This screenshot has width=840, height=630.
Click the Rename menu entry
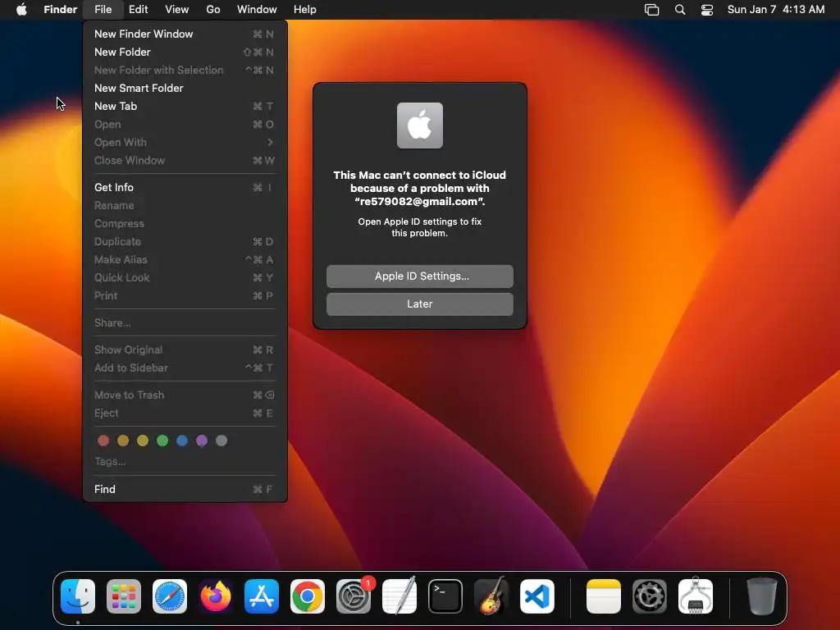(185, 205)
